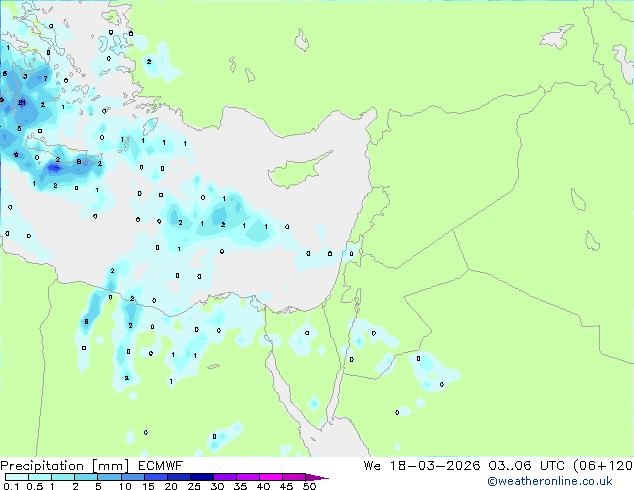Select the 15–20 mm legend color segment
The height and width of the screenshot is (490, 634).
[x=155, y=477]
